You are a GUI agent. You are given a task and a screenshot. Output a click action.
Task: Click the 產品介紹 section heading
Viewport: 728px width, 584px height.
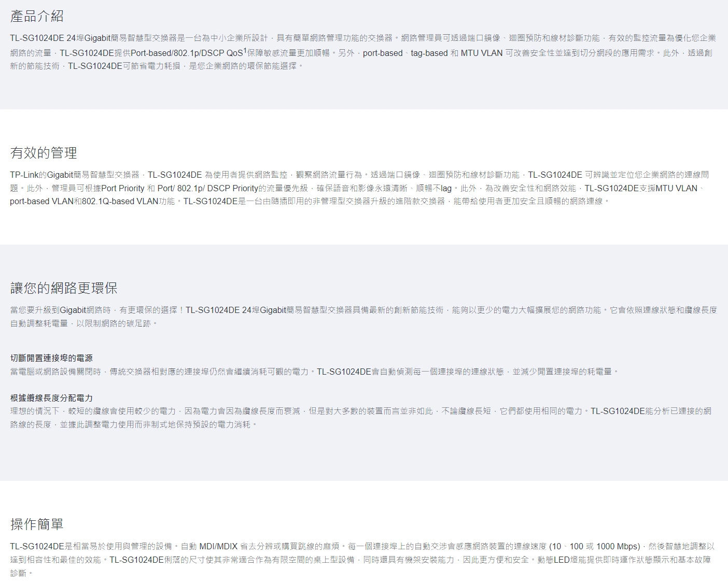[x=37, y=16]
